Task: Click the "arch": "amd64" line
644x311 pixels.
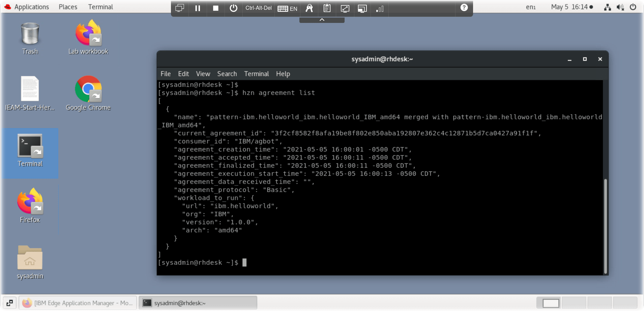Action: [x=212, y=230]
